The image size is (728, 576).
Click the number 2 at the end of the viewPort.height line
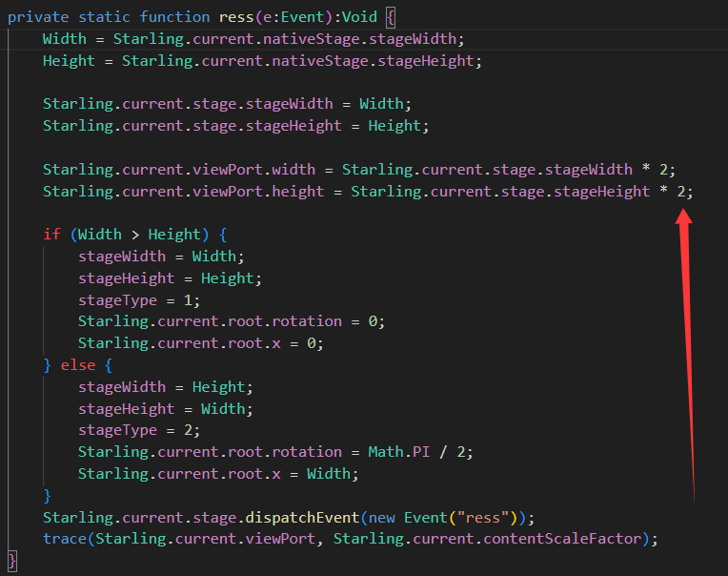coord(681,192)
